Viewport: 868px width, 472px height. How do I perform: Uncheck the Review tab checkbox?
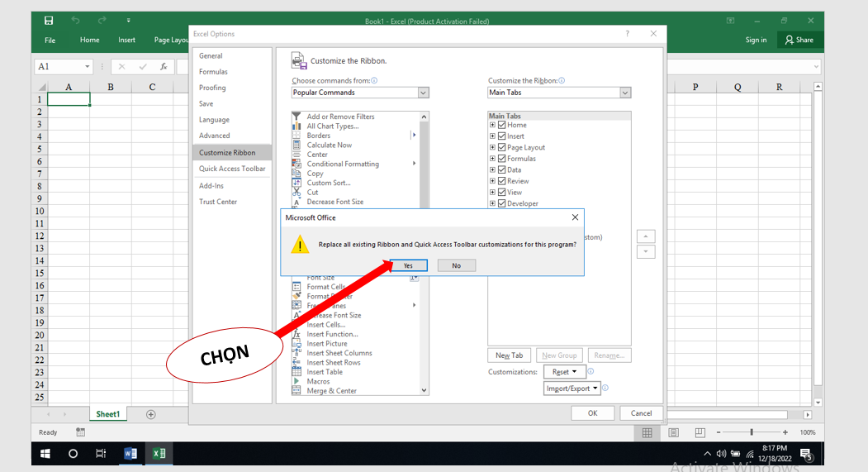tap(502, 181)
